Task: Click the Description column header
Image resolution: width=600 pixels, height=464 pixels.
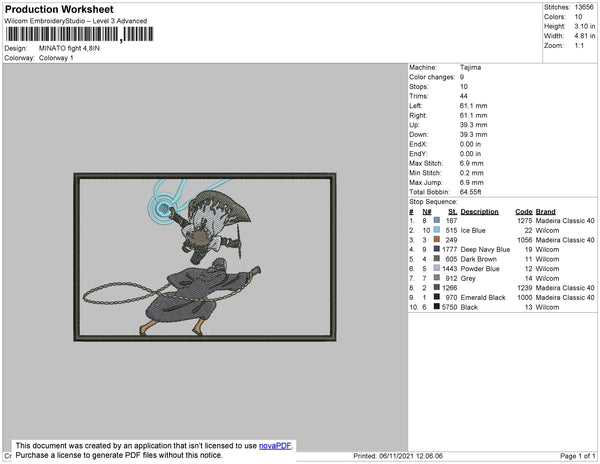Action: point(479,212)
